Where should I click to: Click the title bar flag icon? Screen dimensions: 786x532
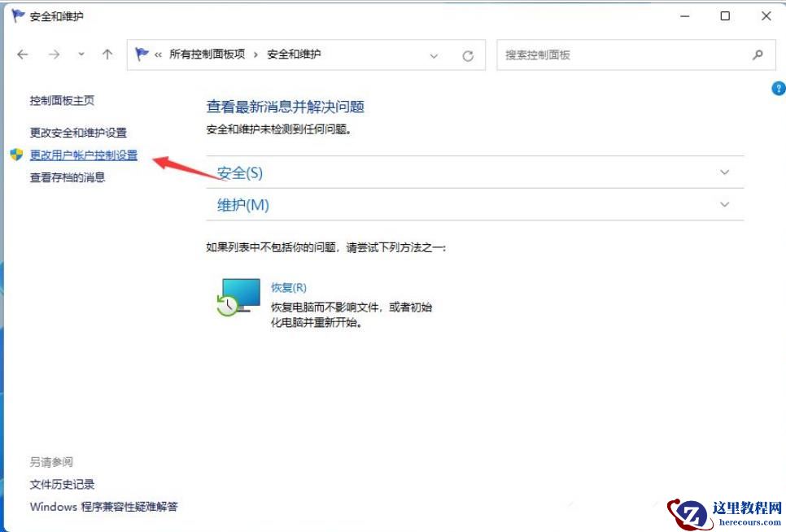18,15
